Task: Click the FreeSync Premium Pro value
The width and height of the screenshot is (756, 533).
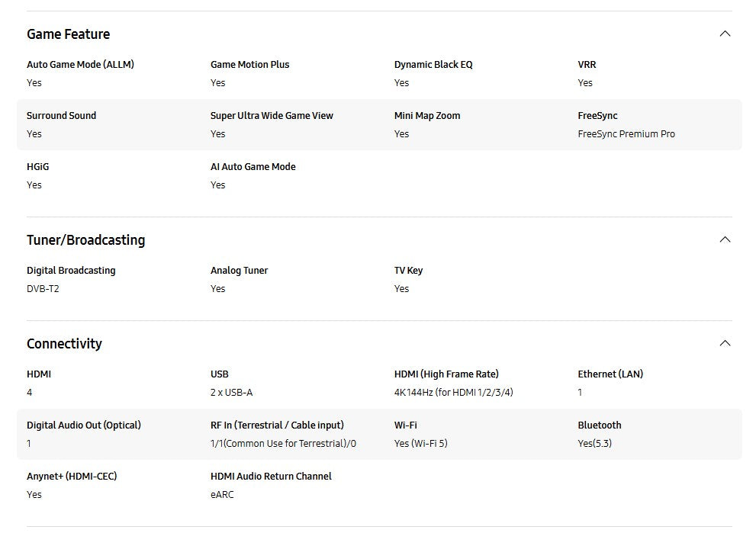Action: pos(626,134)
